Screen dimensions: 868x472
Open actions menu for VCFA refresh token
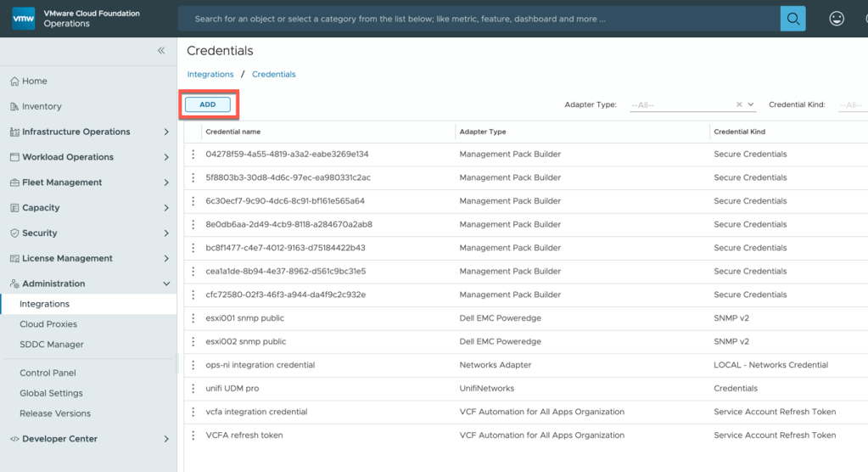(x=193, y=435)
